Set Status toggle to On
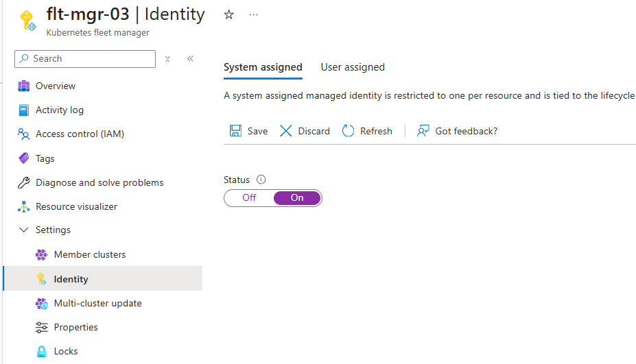 pos(297,197)
